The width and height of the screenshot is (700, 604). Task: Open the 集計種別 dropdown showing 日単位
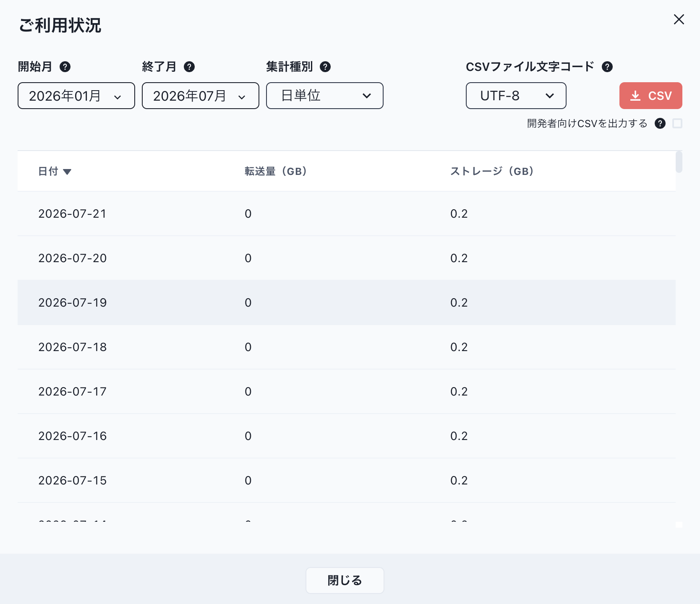click(x=325, y=96)
